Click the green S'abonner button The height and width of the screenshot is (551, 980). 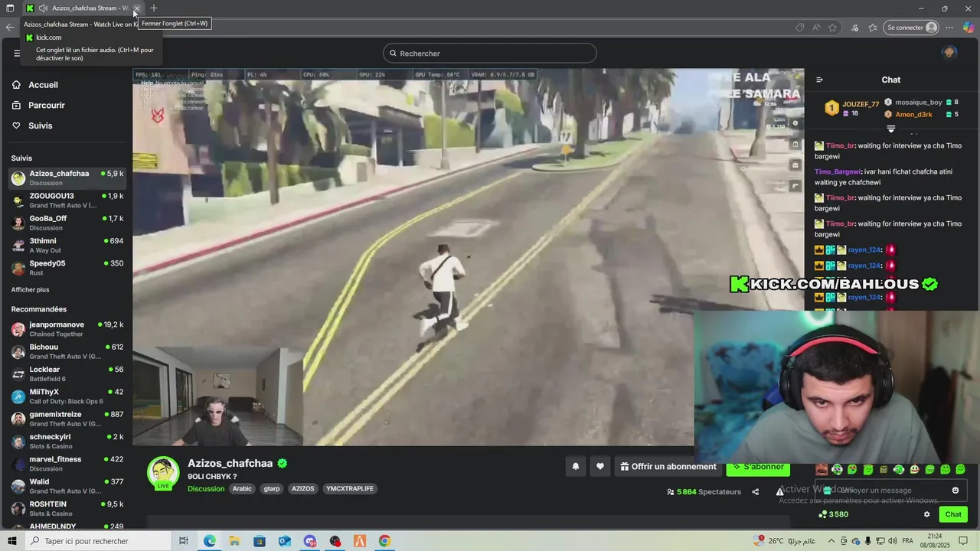click(758, 468)
